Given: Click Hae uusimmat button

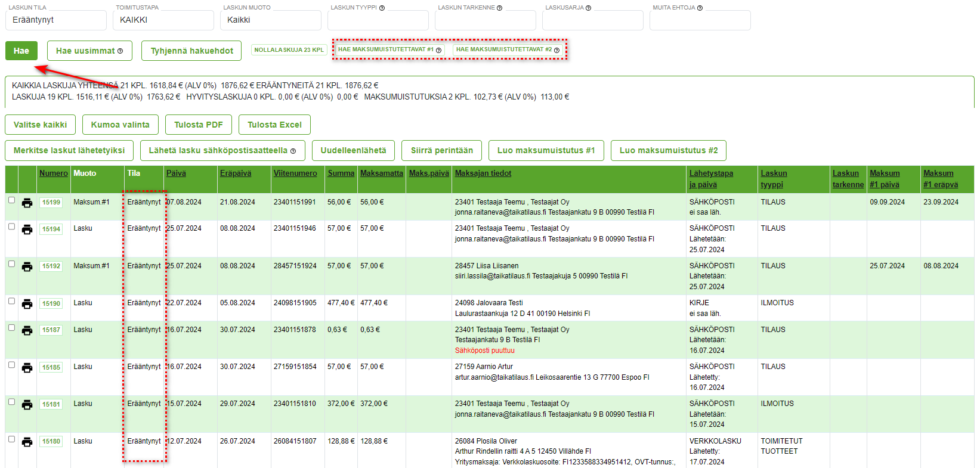Looking at the screenshot, I should click(x=89, y=51).
